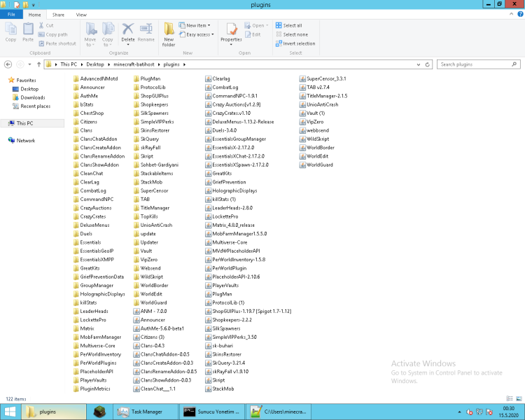Click Desktop in address breadcrumb
This screenshot has width=525, height=420.
[95, 64]
